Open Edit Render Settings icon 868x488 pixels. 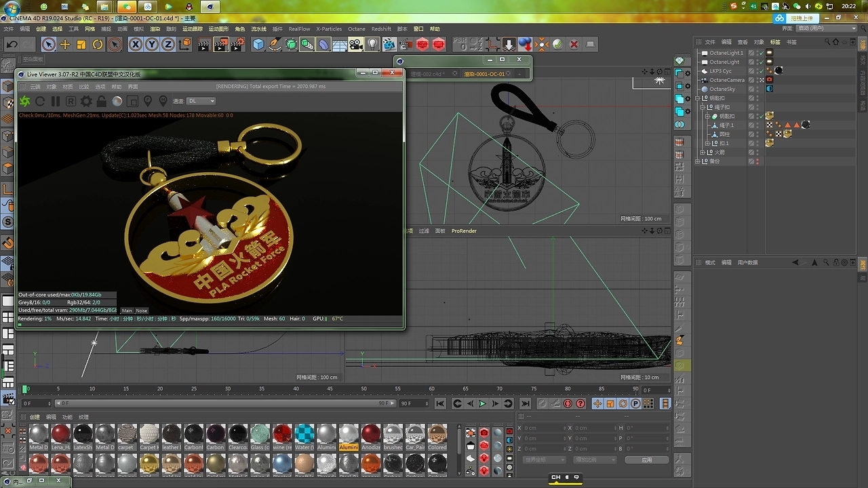pyautogui.click(x=238, y=45)
